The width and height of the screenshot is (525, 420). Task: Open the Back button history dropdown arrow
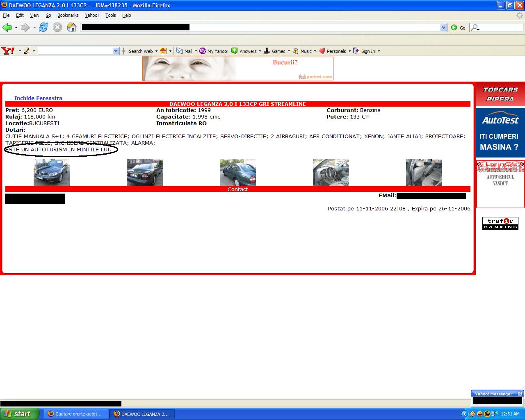point(16,28)
